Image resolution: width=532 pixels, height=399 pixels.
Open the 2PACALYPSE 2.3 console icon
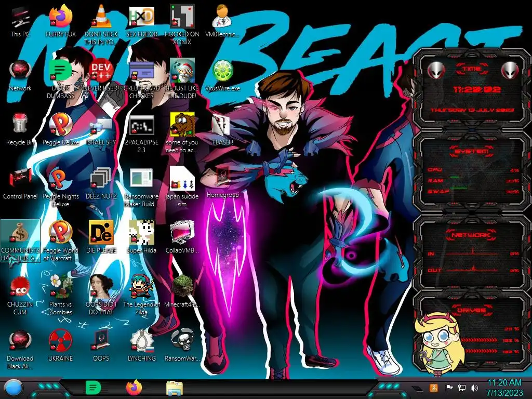click(141, 134)
